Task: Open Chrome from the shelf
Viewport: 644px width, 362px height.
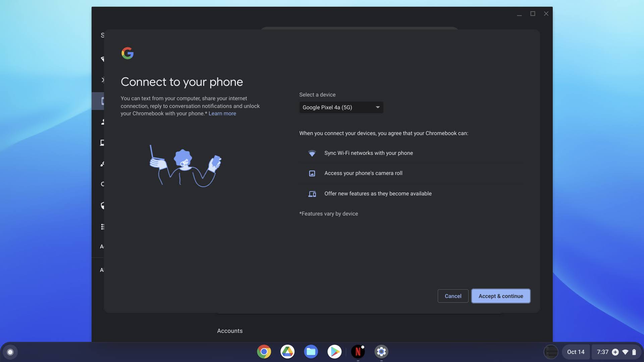Action: click(x=264, y=352)
